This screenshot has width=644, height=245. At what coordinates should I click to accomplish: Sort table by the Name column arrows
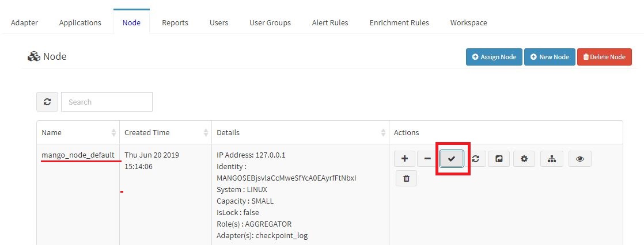(x=114, y=132)
